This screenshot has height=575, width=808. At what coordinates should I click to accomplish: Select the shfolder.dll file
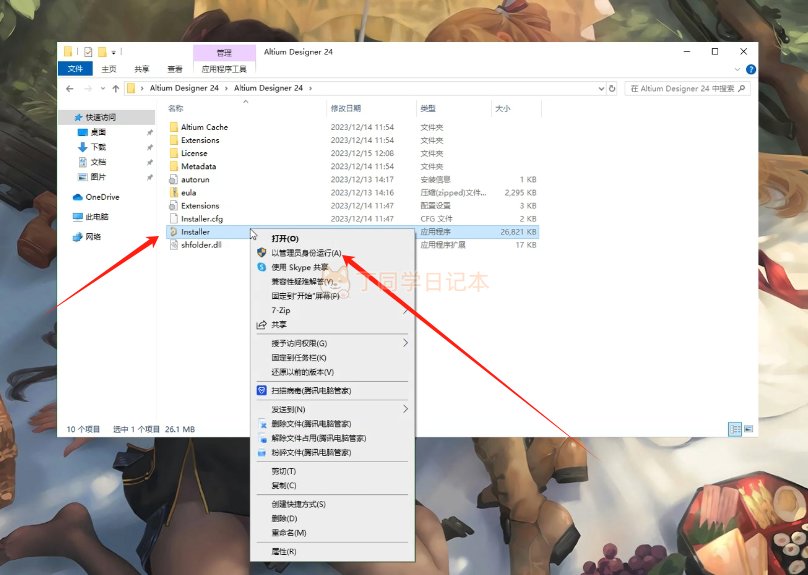point(201,245)
